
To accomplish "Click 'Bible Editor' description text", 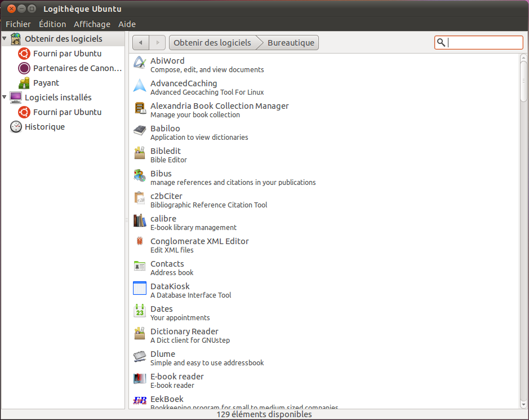I will tap(168, 160).
